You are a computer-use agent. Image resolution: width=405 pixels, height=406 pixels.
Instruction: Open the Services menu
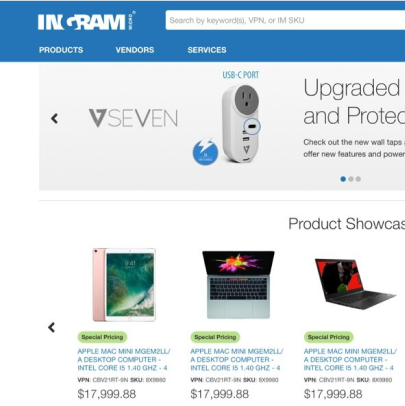(x=207, y=50)
